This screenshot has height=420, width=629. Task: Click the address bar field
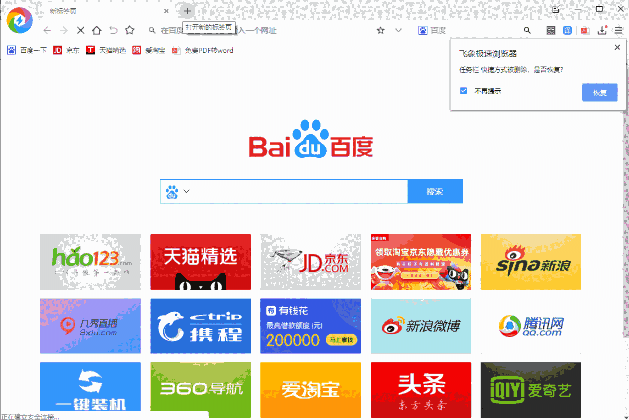(261, 30)
